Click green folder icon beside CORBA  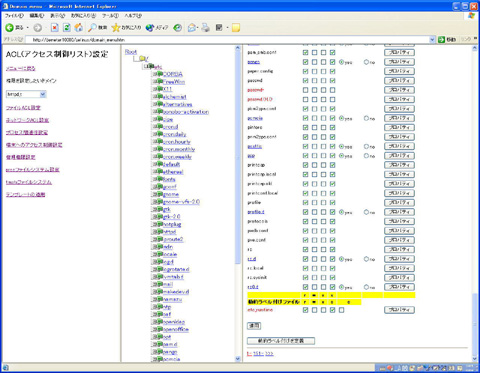(x=160, y=74)
